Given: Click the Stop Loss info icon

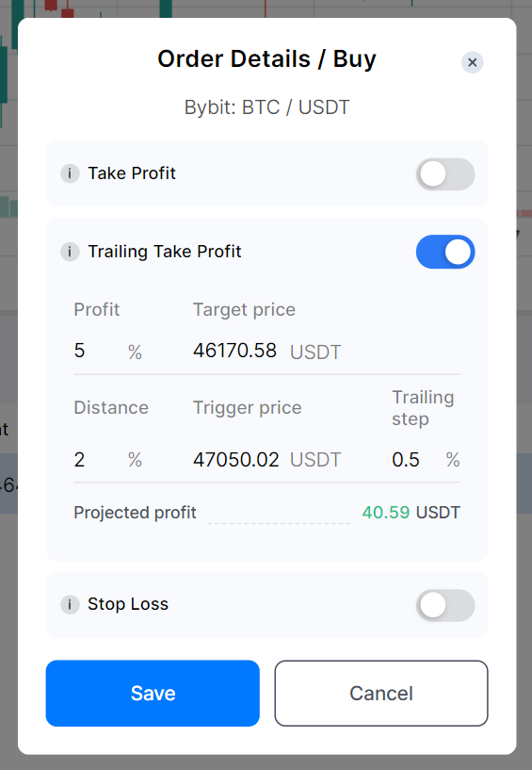Looking at the screenshot, I should coord(70,604).
